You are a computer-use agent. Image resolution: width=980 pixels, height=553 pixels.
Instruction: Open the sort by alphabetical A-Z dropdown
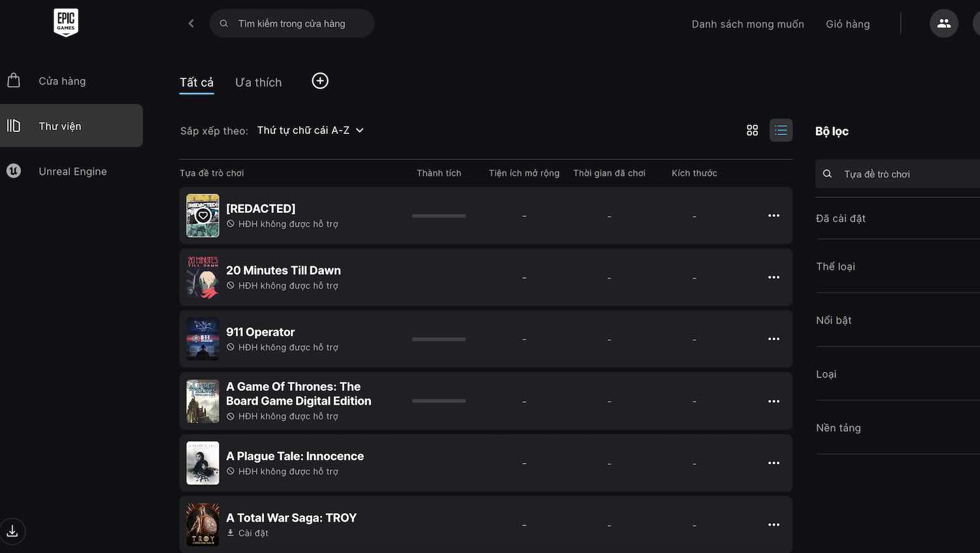(310, 131)
